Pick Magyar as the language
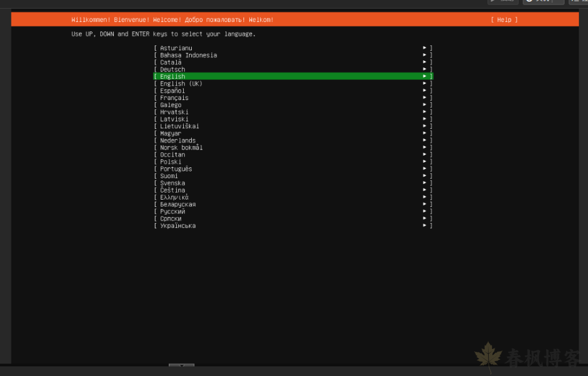The width and height of the screenshot is (588, 376). click(x=293, y=133)
